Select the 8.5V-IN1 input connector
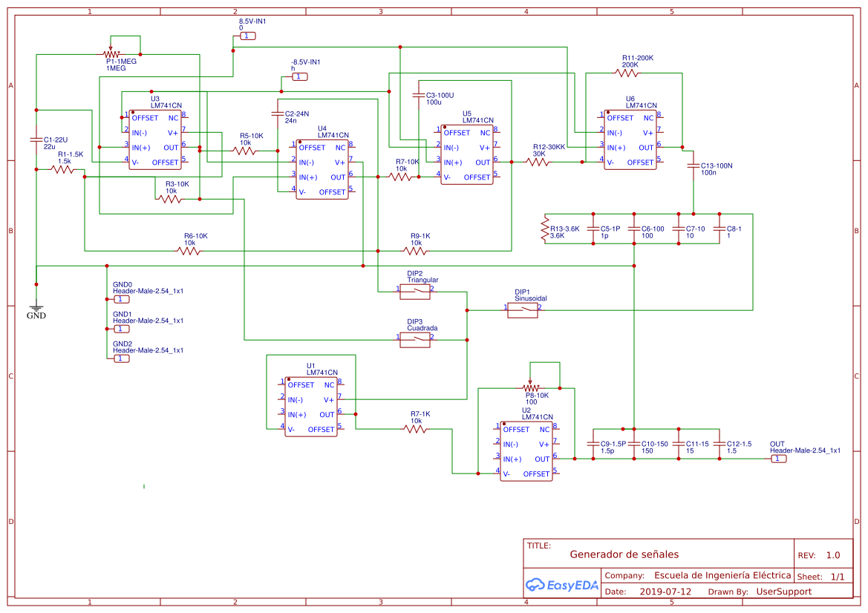The height and width of the screenshot is (613, 868). (247, 36)
